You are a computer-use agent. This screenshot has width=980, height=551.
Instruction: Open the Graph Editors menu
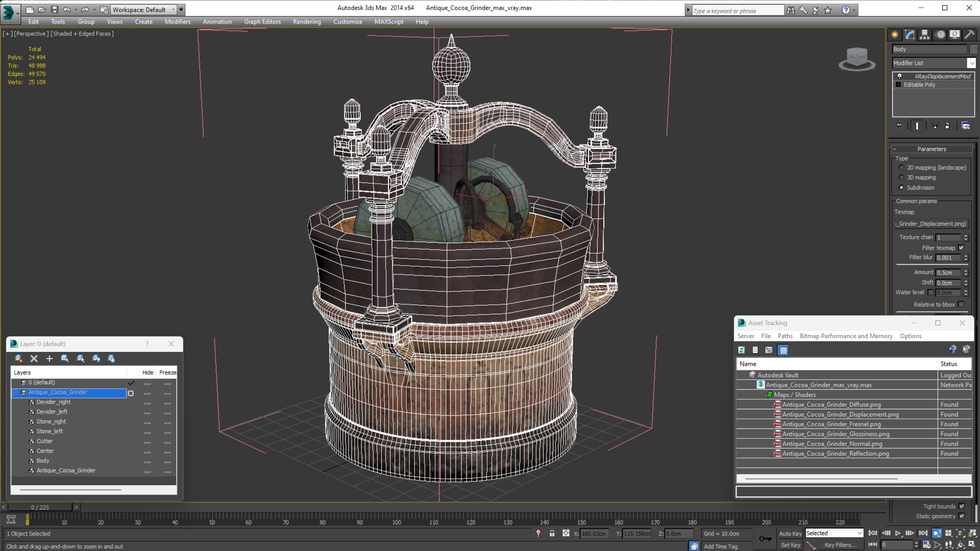[262, 22]
